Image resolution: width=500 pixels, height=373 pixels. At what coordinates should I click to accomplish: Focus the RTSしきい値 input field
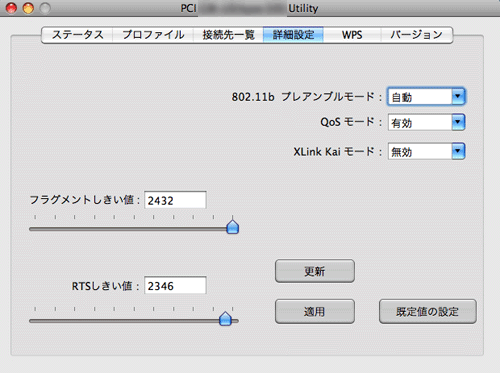(x=175, y=285)
